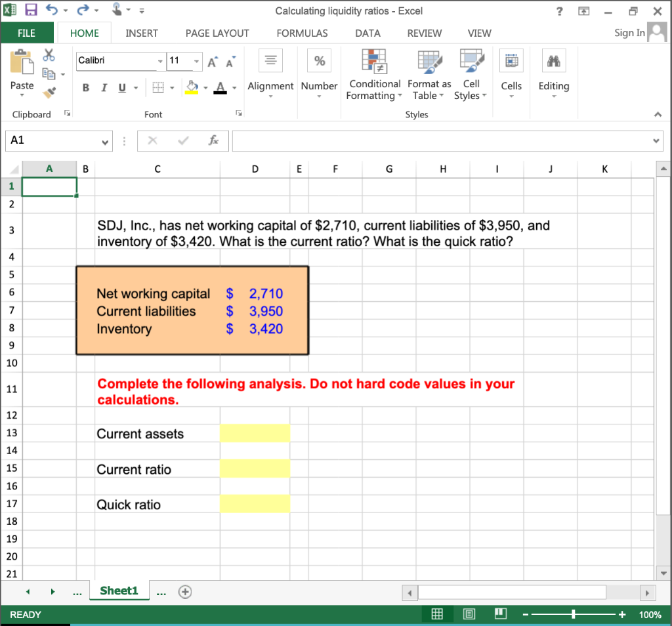Open borders dropdown arrow
The width and height of the screenshot is (672, 626).
tap(172, 88)
